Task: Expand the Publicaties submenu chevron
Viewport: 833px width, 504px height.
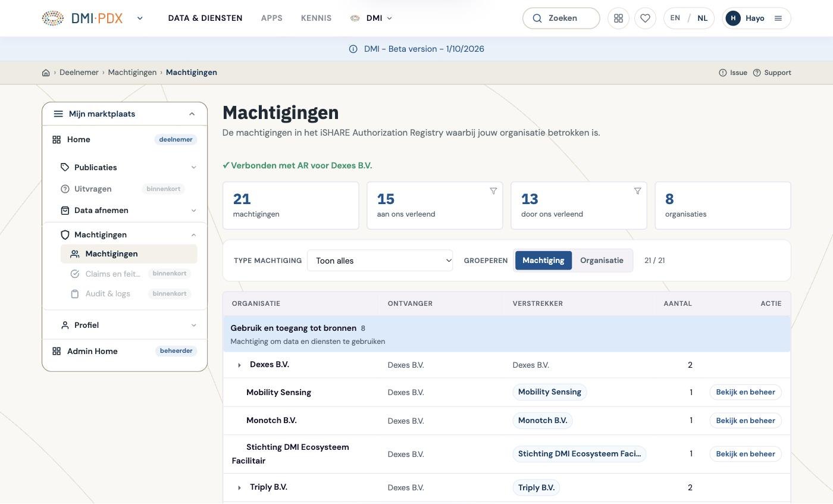Action: [x=193, y=168]
